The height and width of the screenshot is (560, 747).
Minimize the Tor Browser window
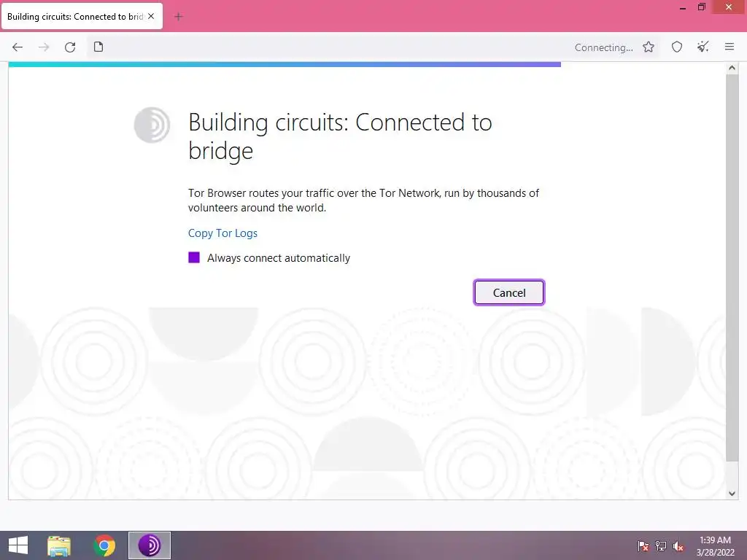click(683, 7)
